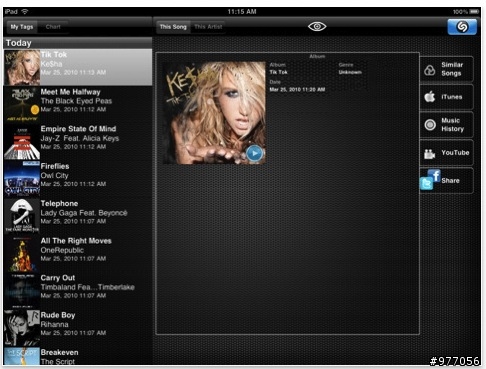
Task: Tap Carry Out album thumbnail
Action: point(22,291)
